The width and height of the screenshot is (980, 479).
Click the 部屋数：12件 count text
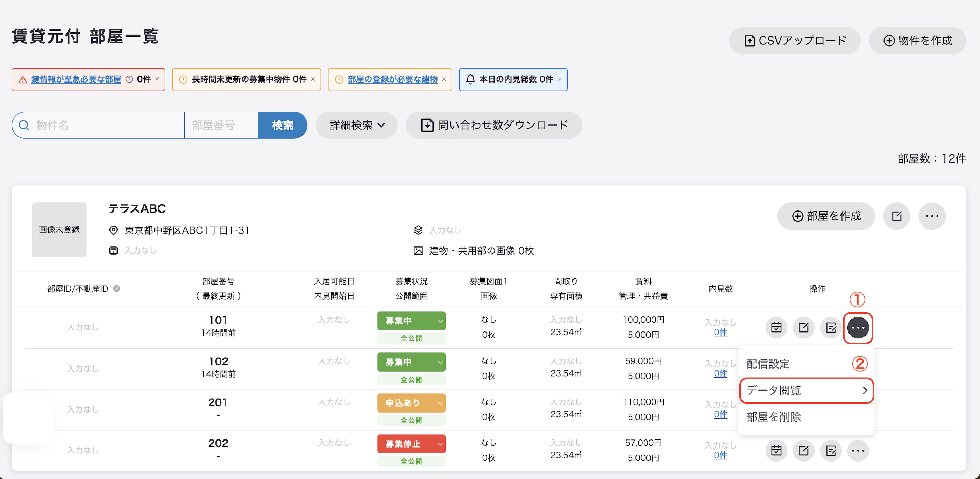(x=932, y=158)
